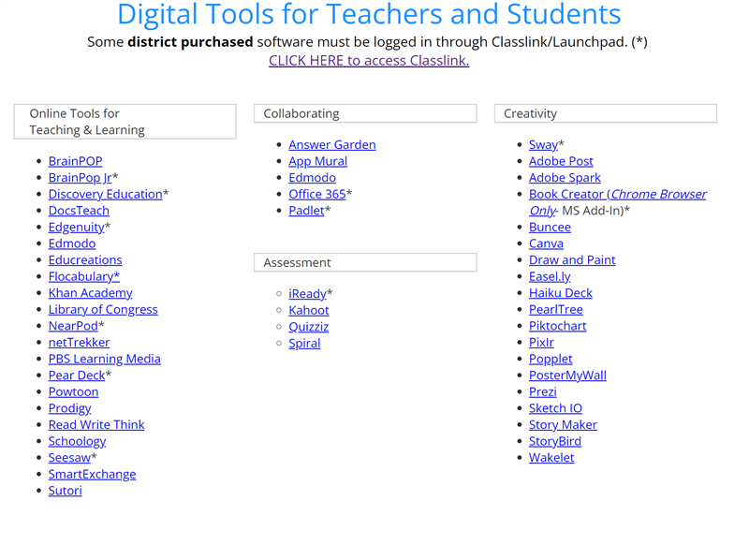Go to the Edgenuity link
Viewport: 749px width, 560px height.
click(x=76, y=227)
